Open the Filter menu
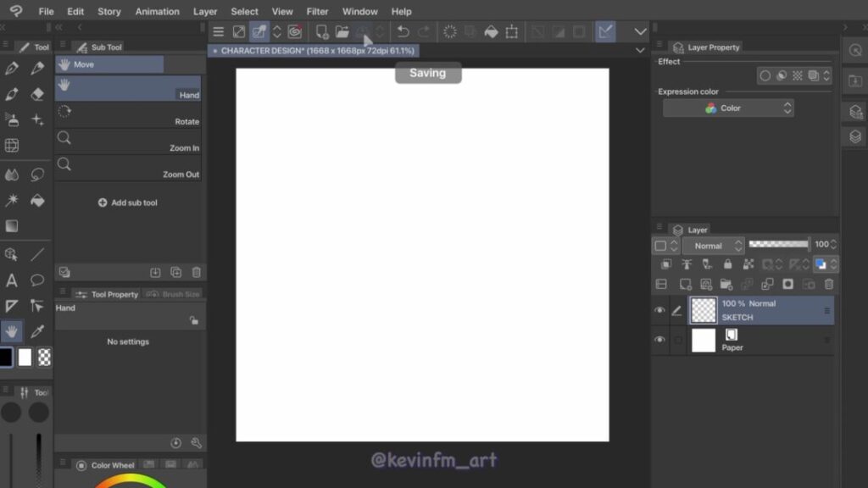This screenshot has height=488, width=868. tap(317, 12)
